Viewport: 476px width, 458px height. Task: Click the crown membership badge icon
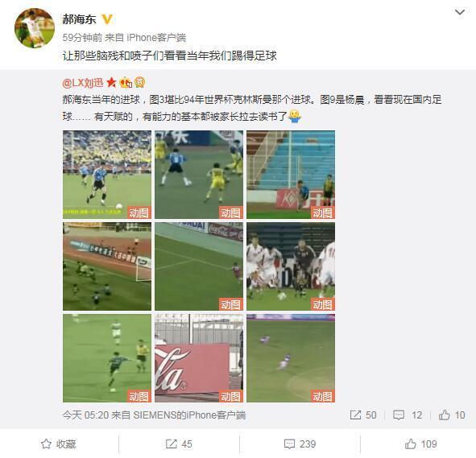[x=126, y=82]
